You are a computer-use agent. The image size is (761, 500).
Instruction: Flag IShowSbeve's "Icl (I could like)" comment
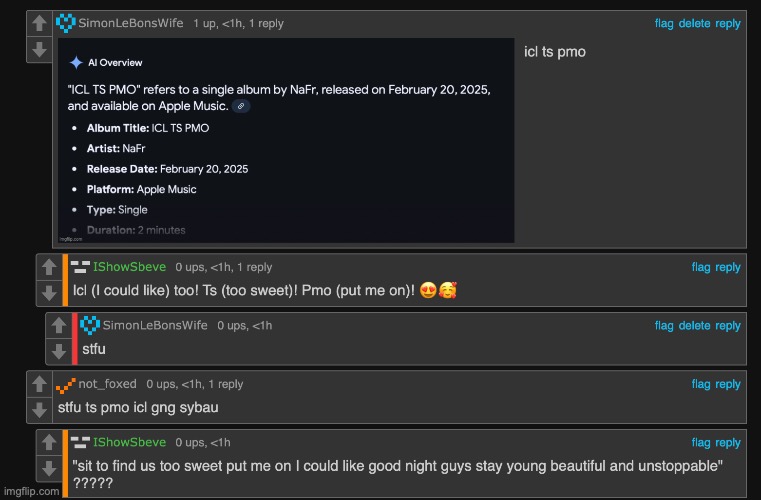700,267
